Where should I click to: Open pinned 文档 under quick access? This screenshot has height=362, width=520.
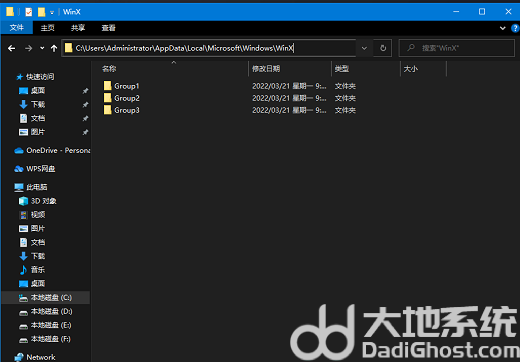[x=32, y=118]
